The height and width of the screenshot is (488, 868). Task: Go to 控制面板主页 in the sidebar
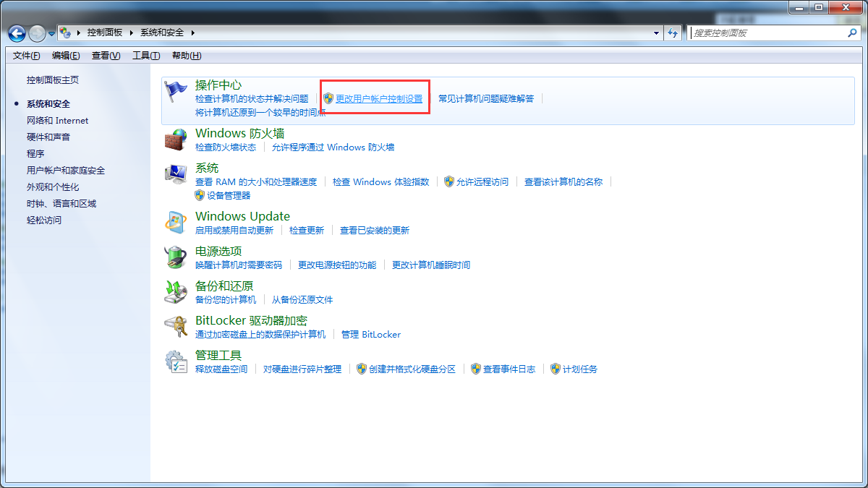(53, 80)
